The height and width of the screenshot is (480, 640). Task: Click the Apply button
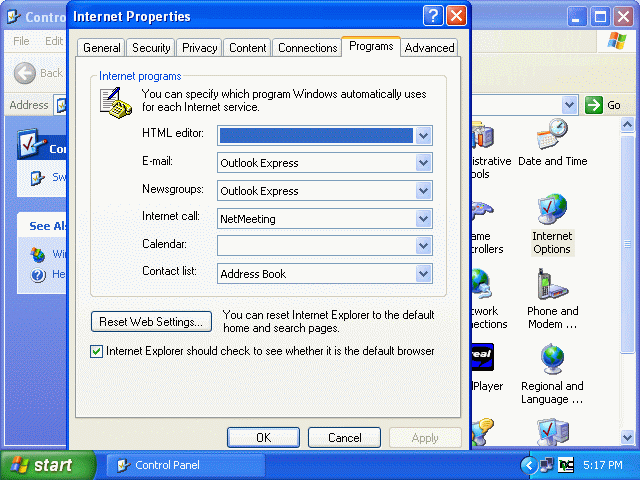(x=425, y=438)
